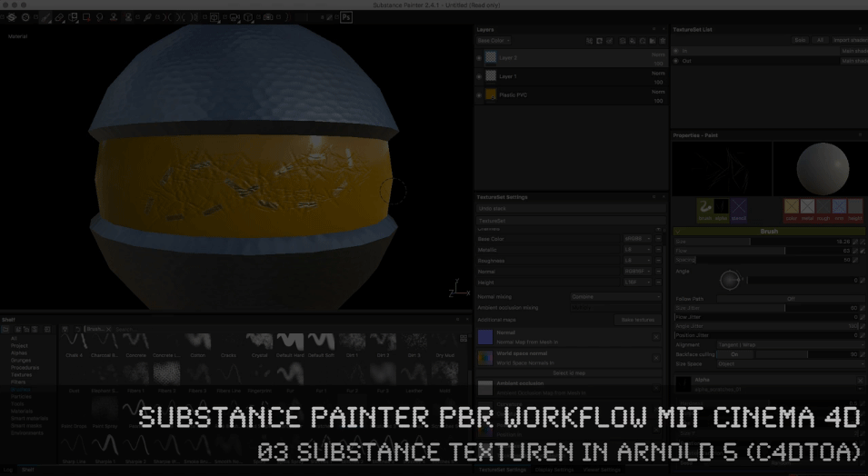Select Textures category in Shelf
The height and width of the screenshot is (476, 868).
[x=22, y=374]
